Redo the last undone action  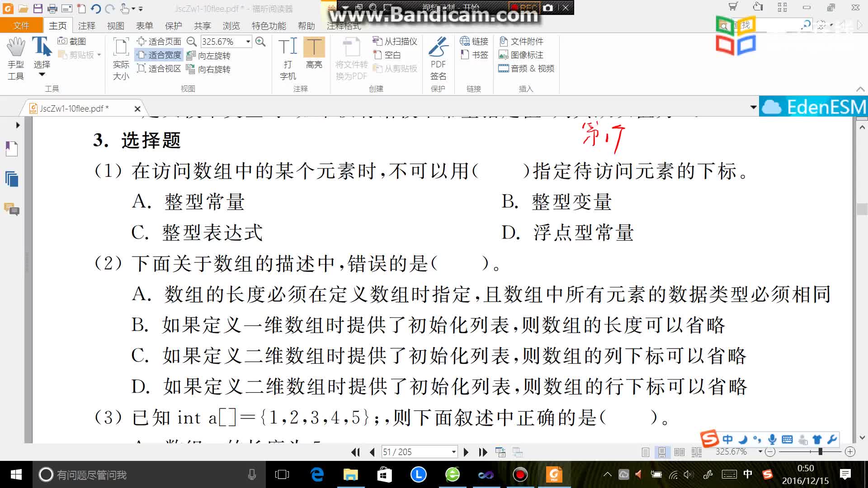point(110,8)
